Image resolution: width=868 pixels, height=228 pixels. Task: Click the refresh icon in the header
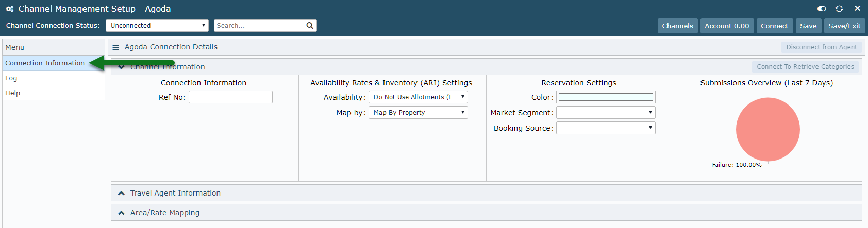839,9
